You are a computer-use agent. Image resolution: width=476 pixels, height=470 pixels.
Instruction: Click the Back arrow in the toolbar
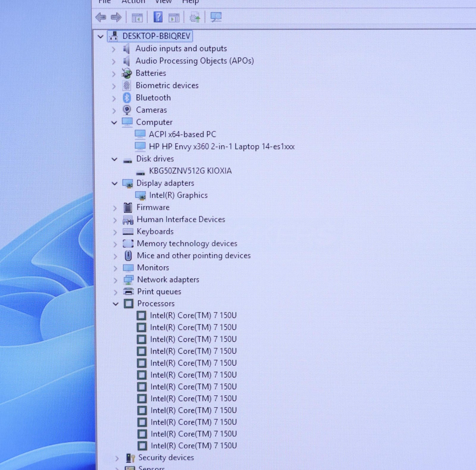coord(101,17)
